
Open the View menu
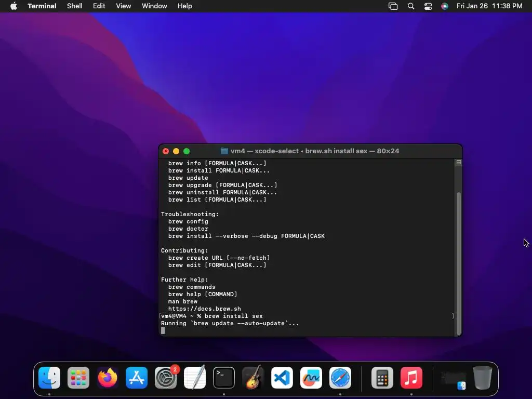coord(124,6)
